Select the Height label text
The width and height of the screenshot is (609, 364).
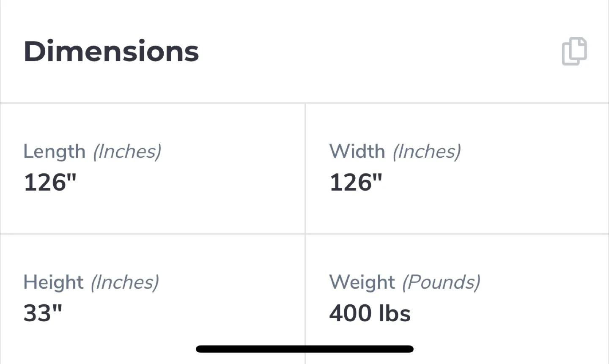tap(53, 282)
